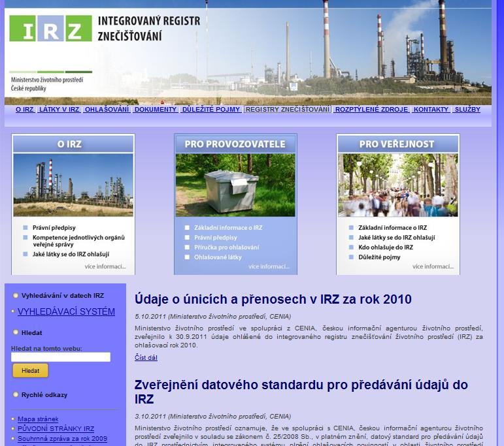Go to KONTAKTY page

tap(431, 109)
